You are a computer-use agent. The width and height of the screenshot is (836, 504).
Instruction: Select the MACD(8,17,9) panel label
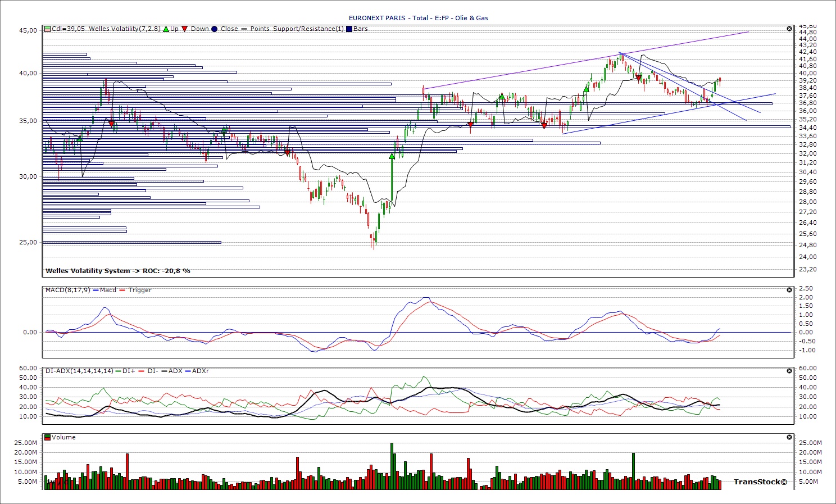pos(68,290)
